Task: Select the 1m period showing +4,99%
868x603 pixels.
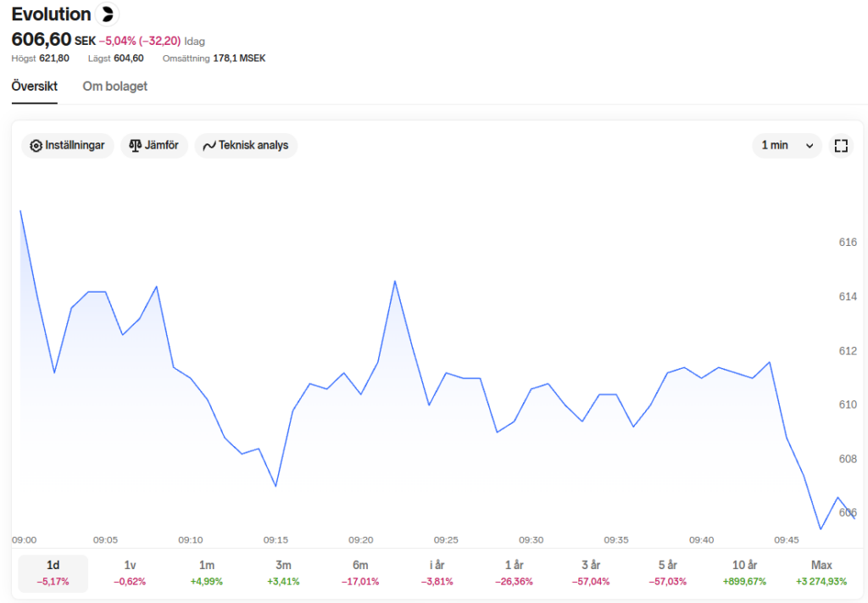Action: (x=206, y=573)
